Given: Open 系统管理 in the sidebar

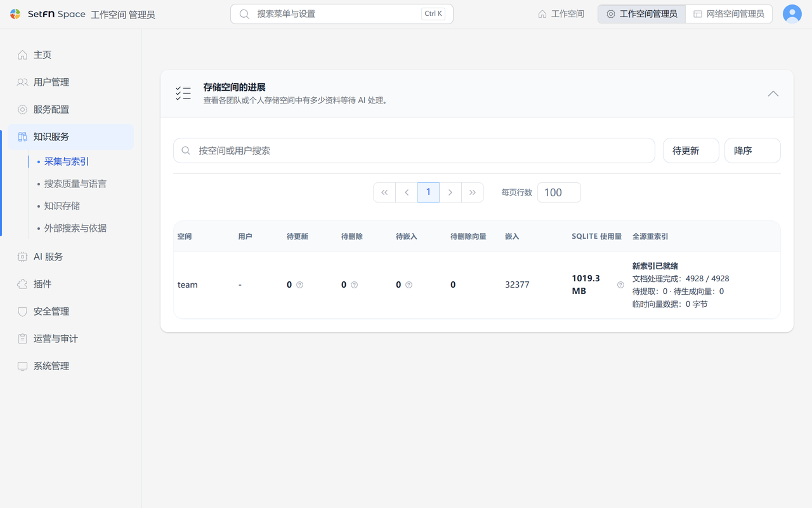Looking at the screenshot, I should (x=71, y=366).
